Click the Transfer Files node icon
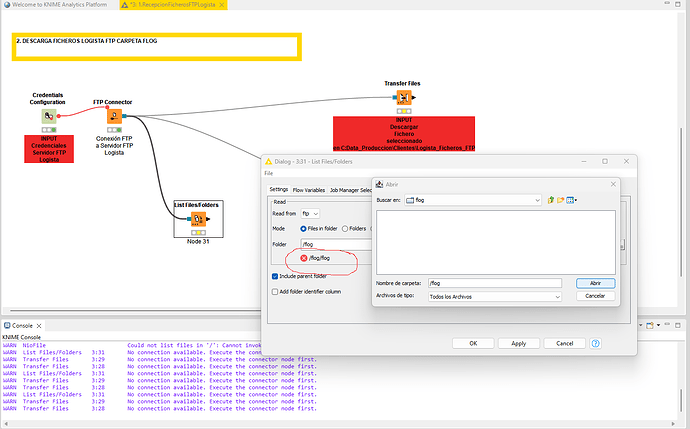The width and height of the screenshot is (690, 429). point(402,100)
